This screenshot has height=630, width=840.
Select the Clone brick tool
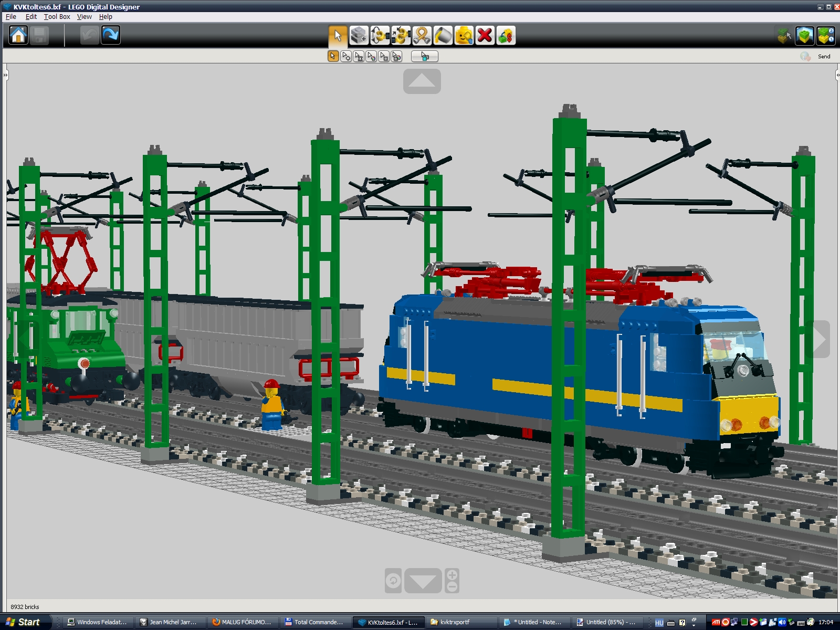coord(359,36)
